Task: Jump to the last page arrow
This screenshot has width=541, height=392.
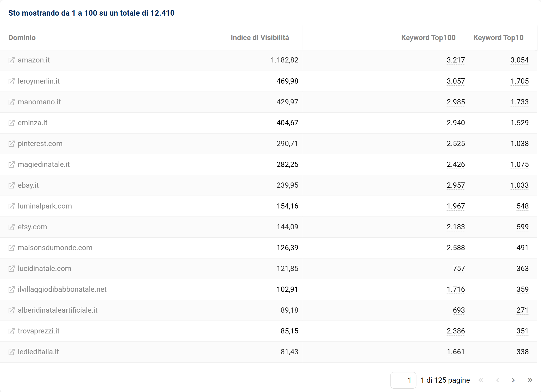Action: point(530,380)
